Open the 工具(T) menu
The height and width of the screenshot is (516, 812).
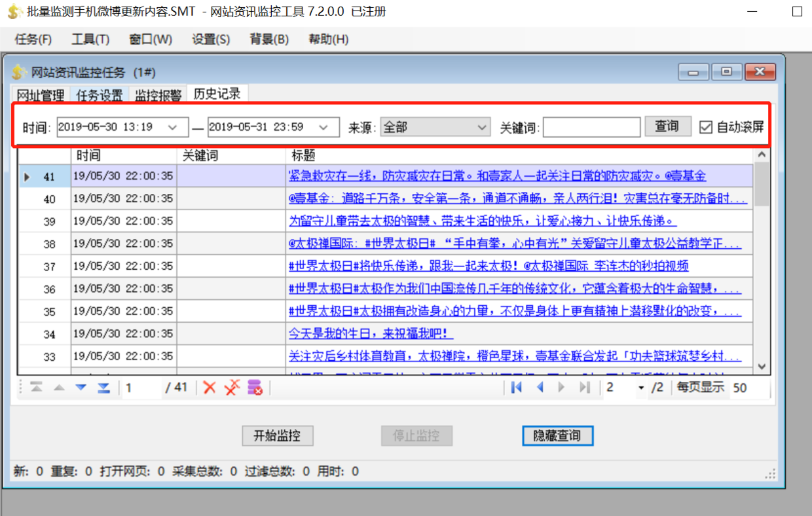pyautogui.click(x=90, y=39)
